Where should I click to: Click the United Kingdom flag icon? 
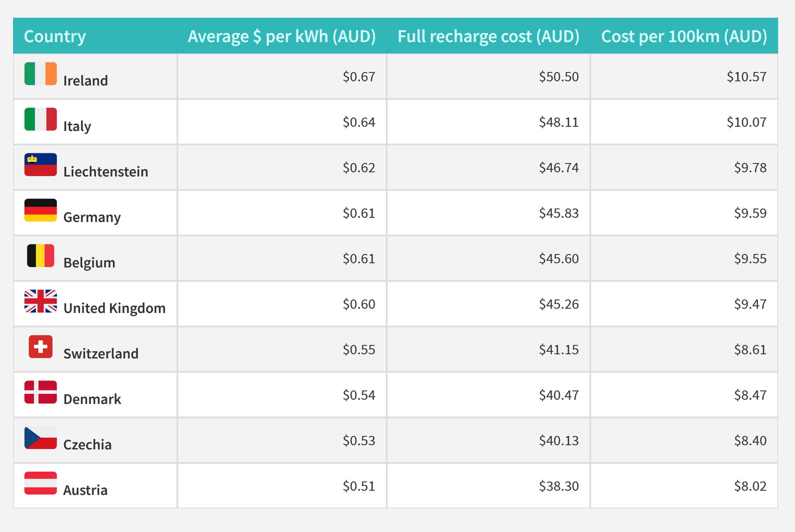pyautogui.click(x=40, y=301)
